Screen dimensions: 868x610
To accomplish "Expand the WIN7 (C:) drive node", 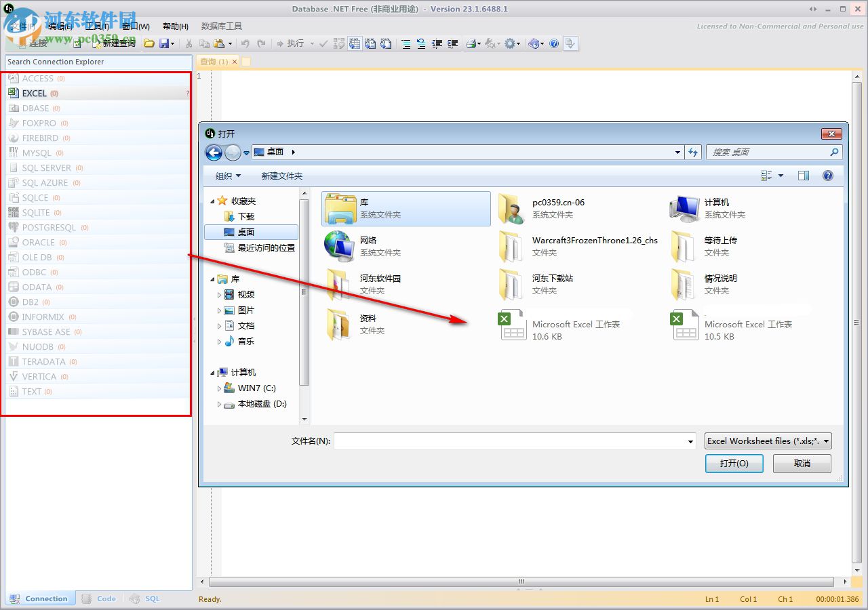I will pyautogui.click(x=219, y=388).
